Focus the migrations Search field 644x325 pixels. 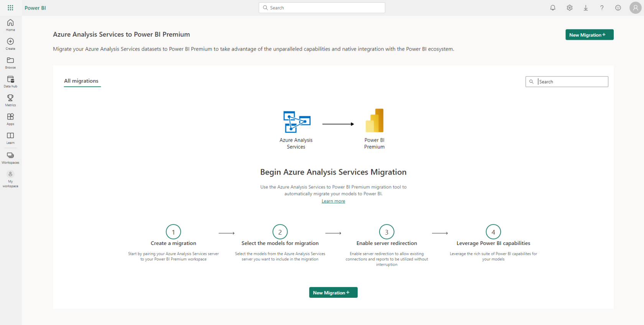567,82
